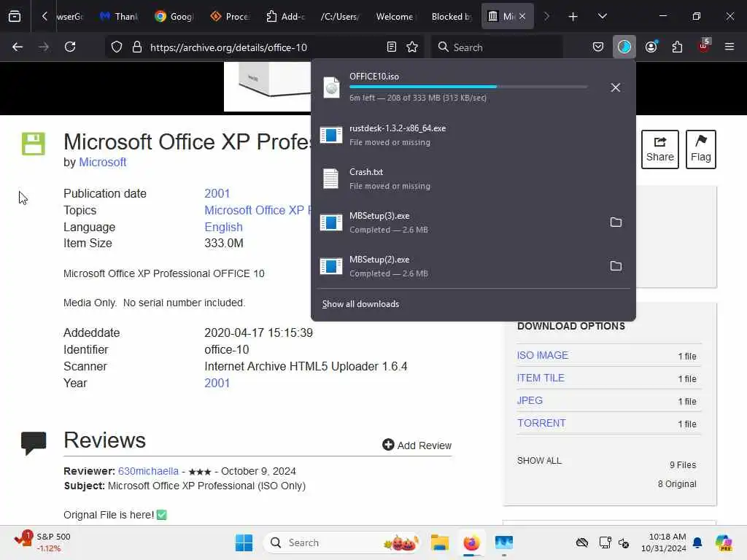Download the ISO IMAGE option
Image resolution: width=747 pixels, height=560 pixels.
[543, 356]
